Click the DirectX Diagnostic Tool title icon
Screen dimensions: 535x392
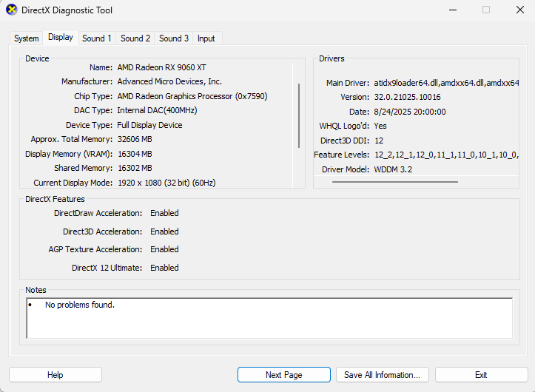[x=12, y=10]
